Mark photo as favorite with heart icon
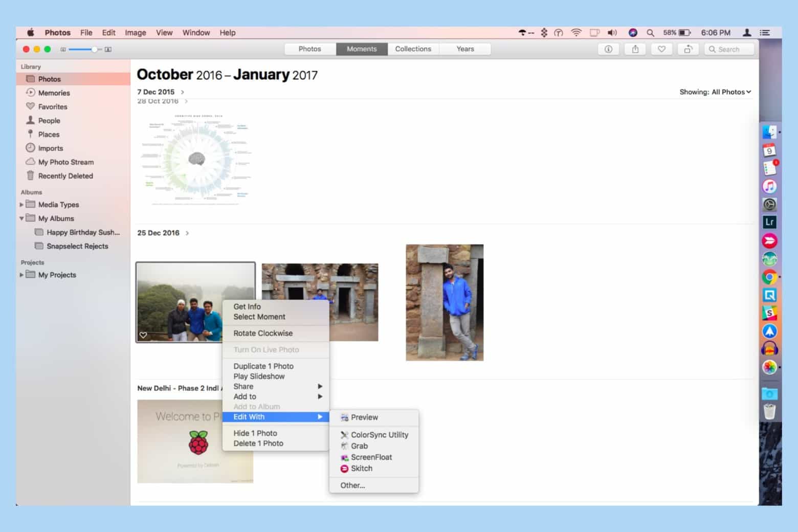 (x=662, y=49)
